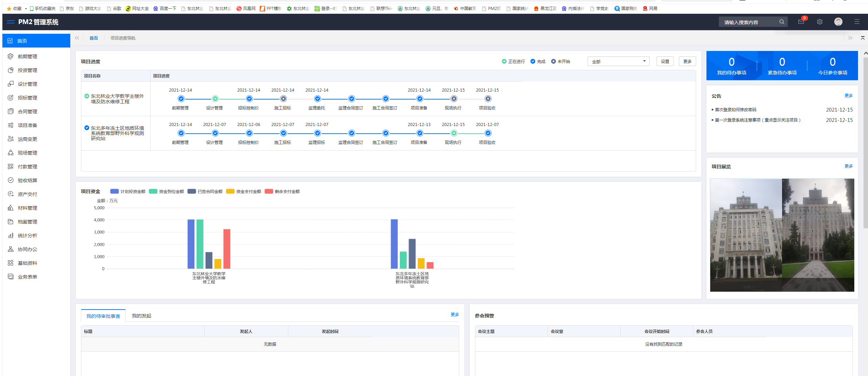Open 招标管理 from the sidebar
The width and height of the screenshot is (868, 376).
click(27, 98)
